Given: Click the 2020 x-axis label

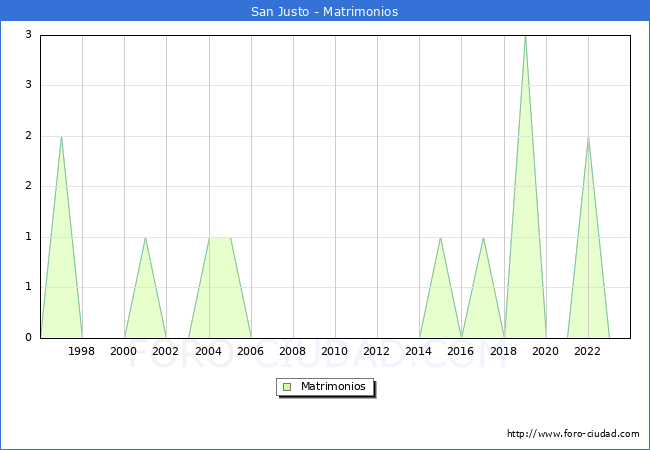Looking at the screenshot, I should [x=546, y=351].
